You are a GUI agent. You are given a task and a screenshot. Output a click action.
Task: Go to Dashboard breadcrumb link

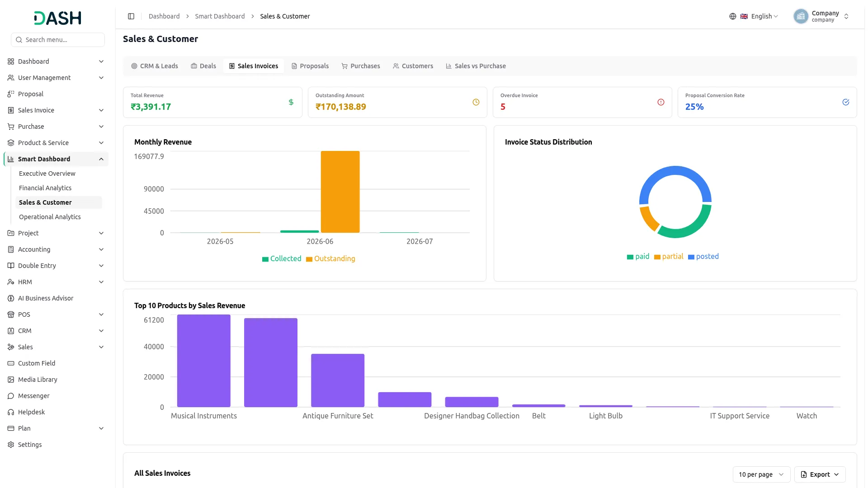coord(164,16)
